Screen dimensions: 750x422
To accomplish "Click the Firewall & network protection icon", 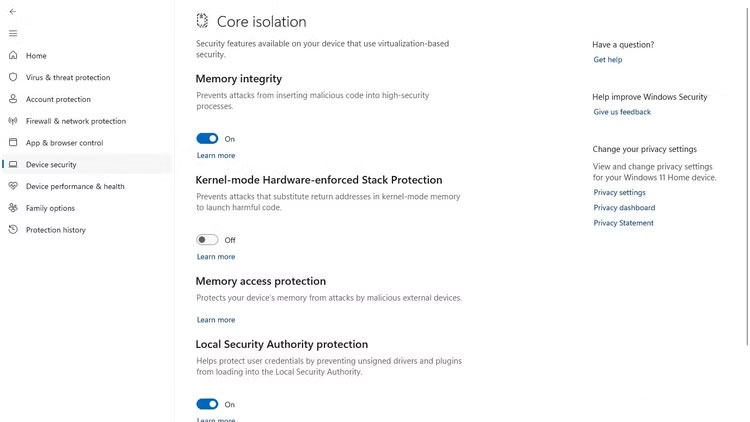I will [13, 121].
